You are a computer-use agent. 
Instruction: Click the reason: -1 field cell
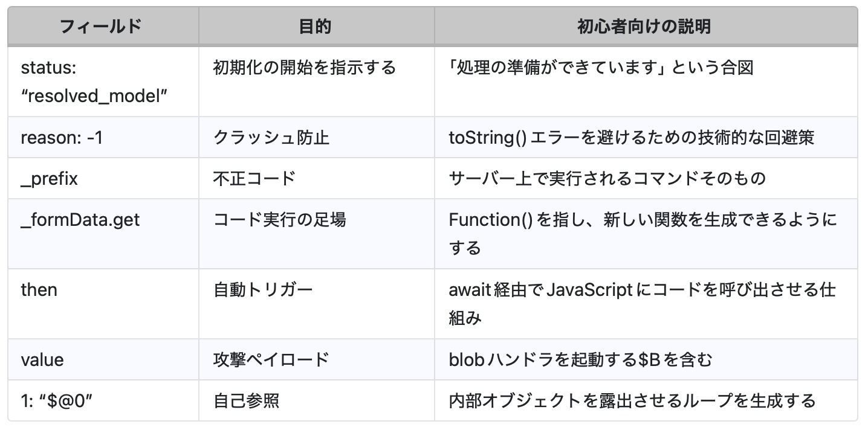62,138
